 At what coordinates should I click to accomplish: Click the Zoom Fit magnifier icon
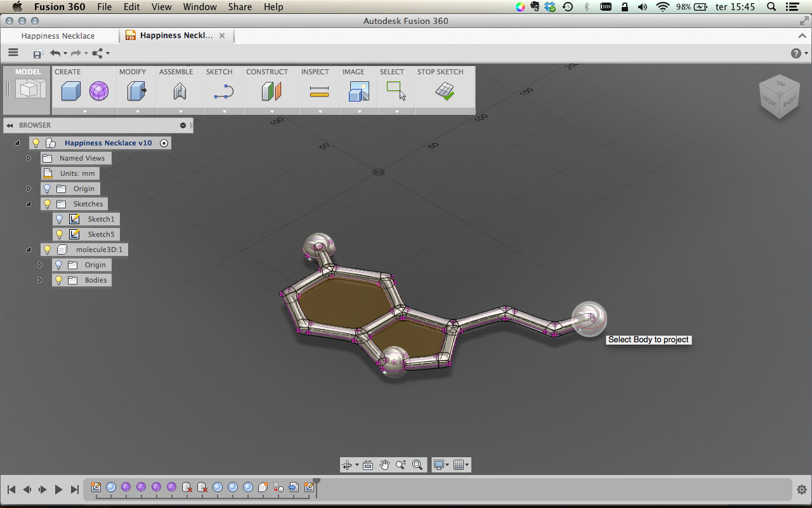(x=417, y=465)
